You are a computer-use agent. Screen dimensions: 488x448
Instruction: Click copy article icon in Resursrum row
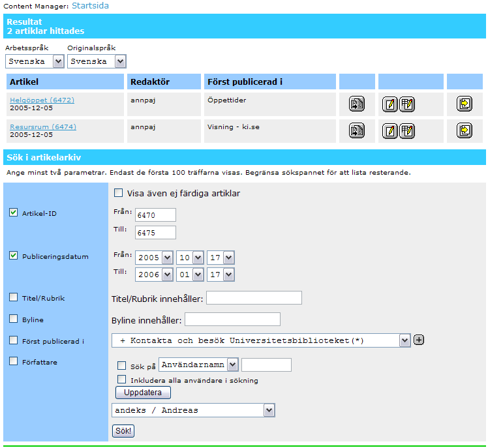357,130
